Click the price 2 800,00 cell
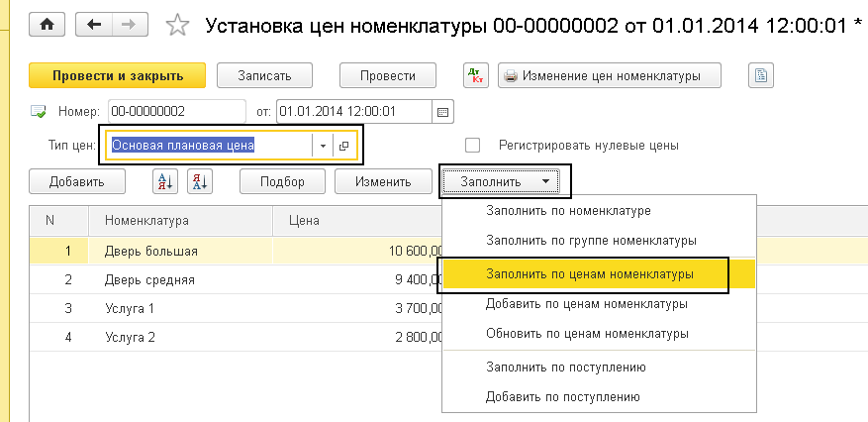The height and width of the screenshot is (422, 868). (358, 337)
